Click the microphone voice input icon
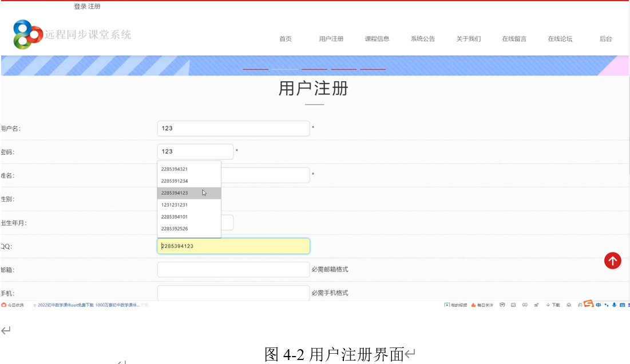Image resolution: width=630 pixels, height=364 pixels. [x=613, y=305]
